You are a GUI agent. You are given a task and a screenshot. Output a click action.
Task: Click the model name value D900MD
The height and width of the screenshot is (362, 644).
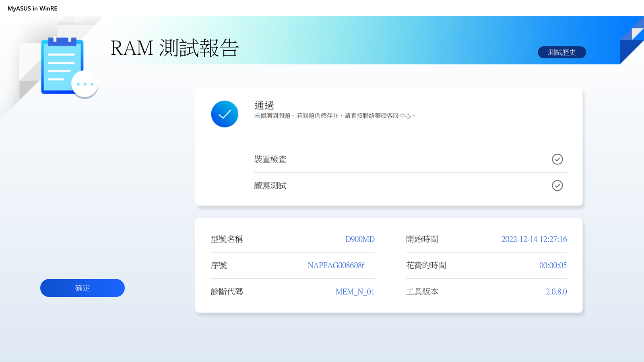pos(359,239)
